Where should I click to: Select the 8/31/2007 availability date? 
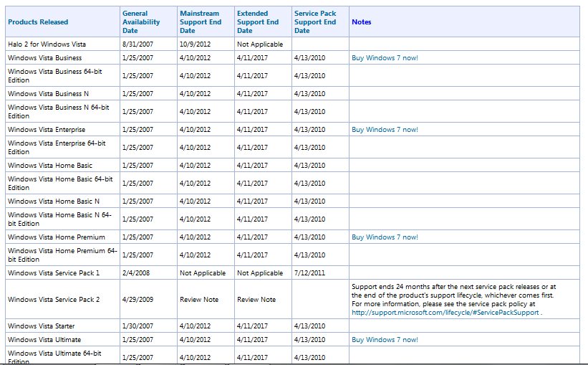point(138,44)
